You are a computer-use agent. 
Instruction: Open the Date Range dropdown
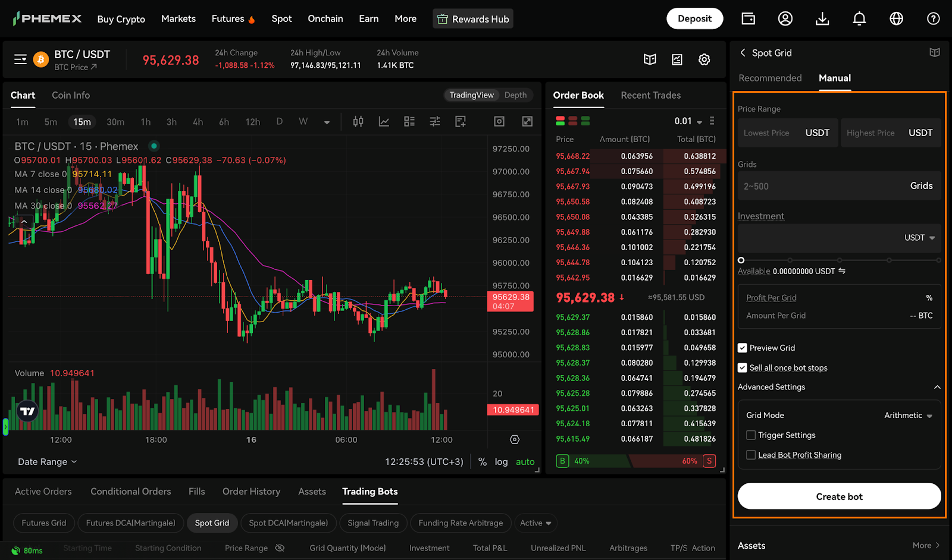click(47, 462)
